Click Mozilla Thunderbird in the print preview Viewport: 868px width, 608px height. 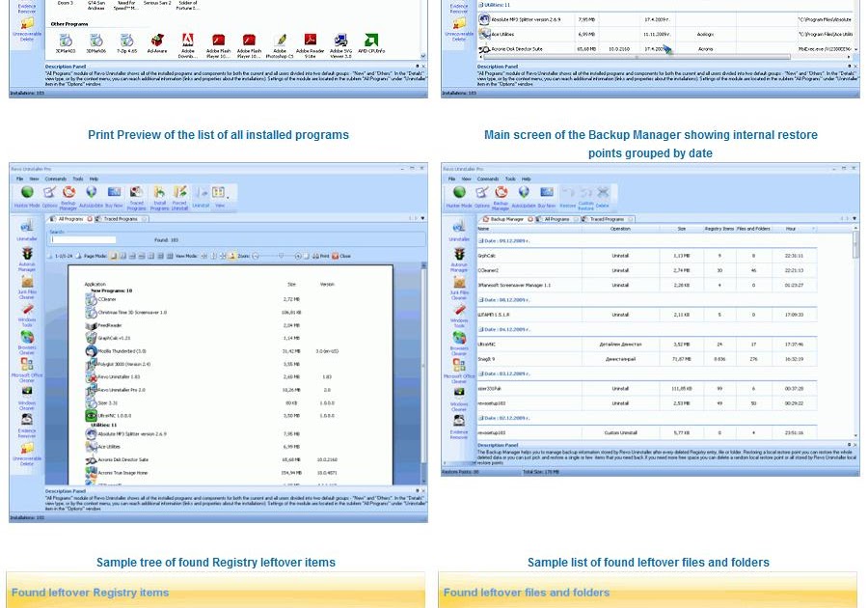[122, 351]
